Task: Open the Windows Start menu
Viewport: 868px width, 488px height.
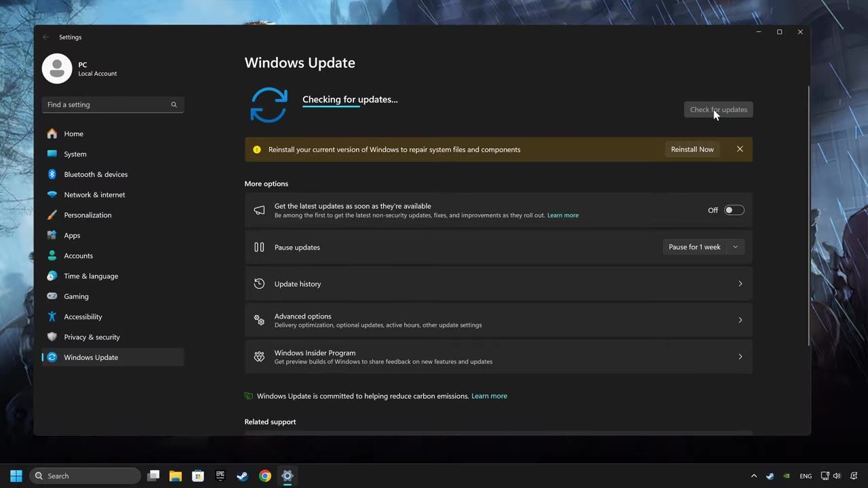Action: [16, 476]
